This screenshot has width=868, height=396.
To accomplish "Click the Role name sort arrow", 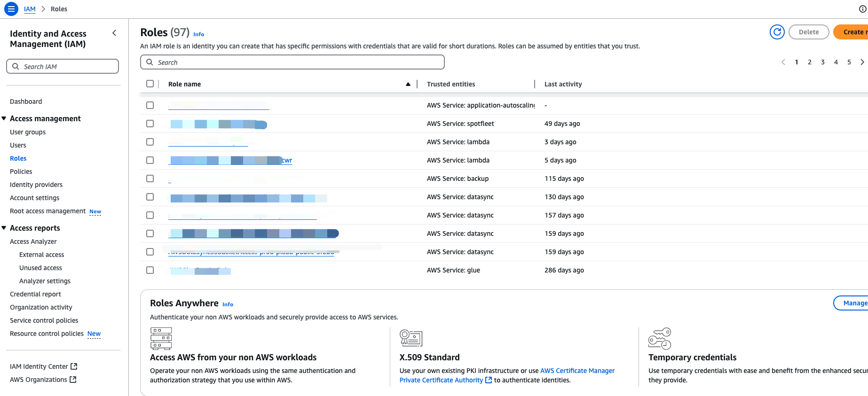I will pos(408,84).
